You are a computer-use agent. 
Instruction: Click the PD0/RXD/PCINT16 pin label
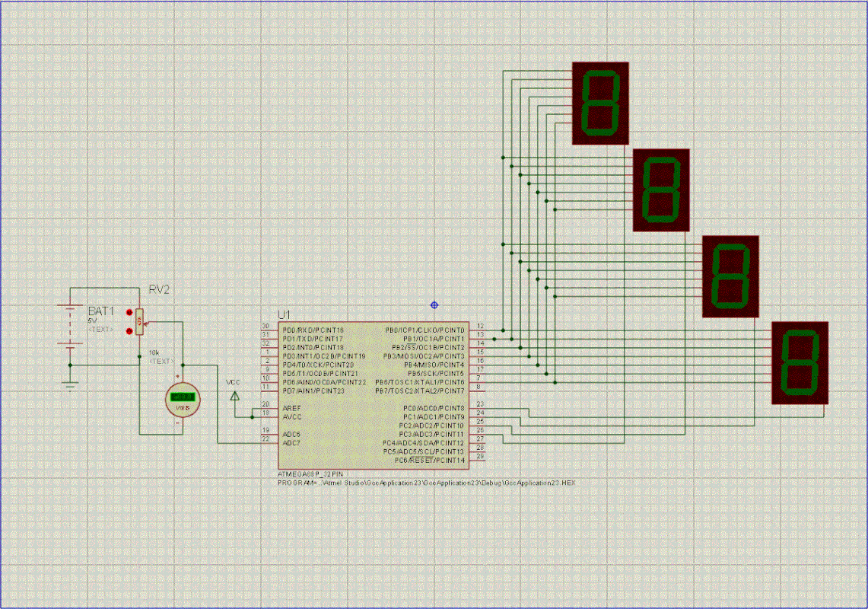tap(313, 330)
